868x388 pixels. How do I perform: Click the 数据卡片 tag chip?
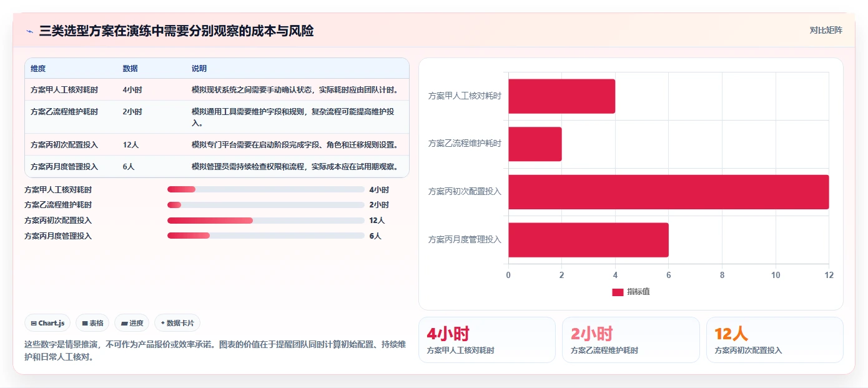click(x=177, y=323)
